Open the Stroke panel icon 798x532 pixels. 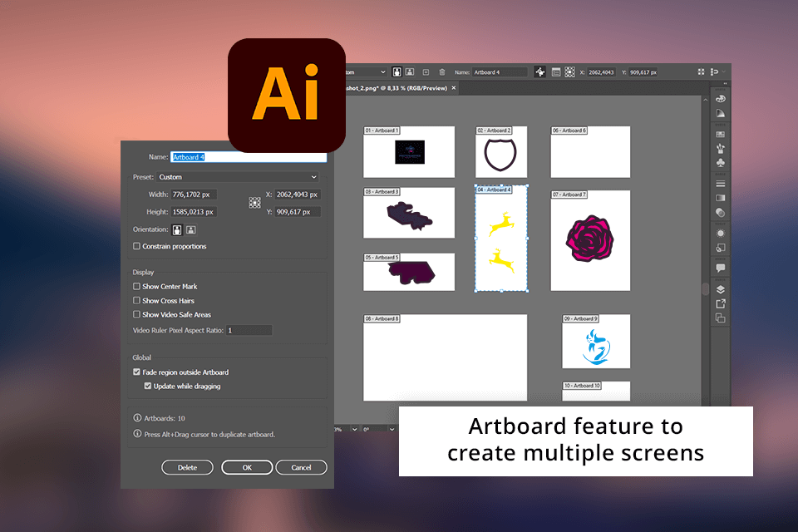[x=720, y=183]
